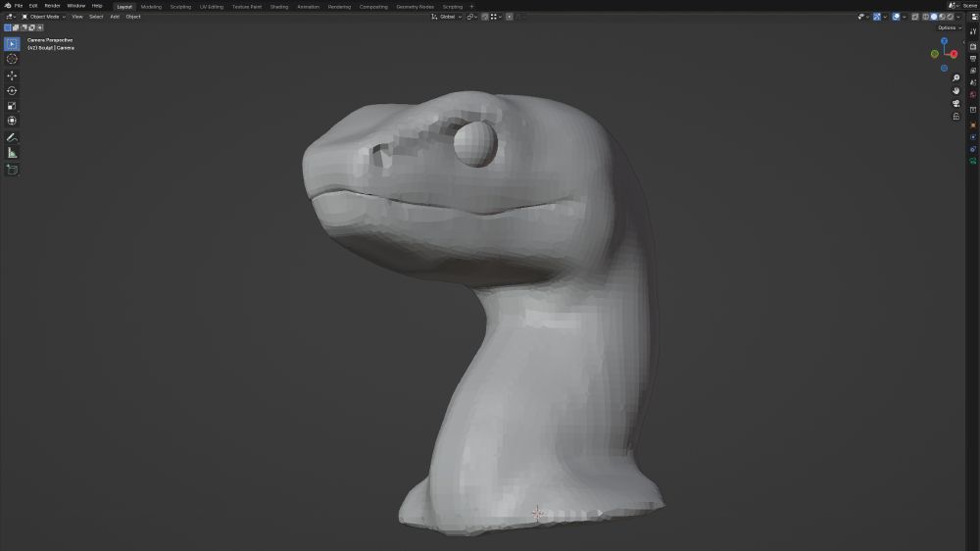
Task: Switch to Rendered viewport shading
Action: (950, 17)
